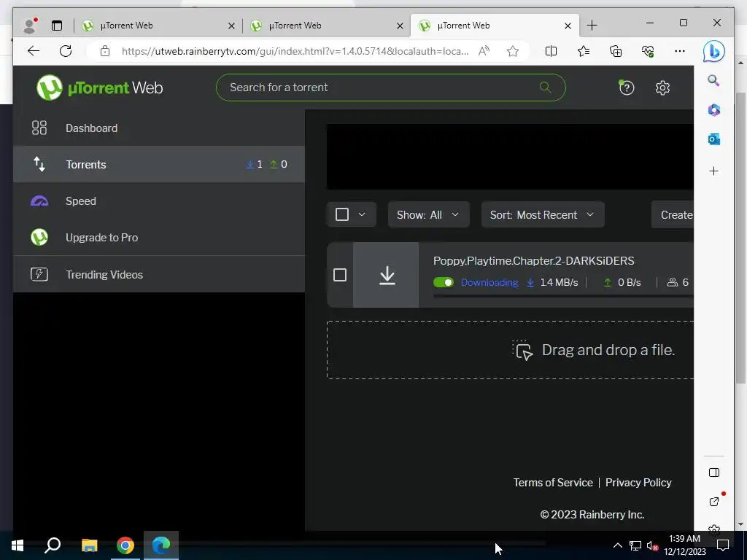Select Upgrade to Pro menu item
747x560 pixels.
coord(158,237)
